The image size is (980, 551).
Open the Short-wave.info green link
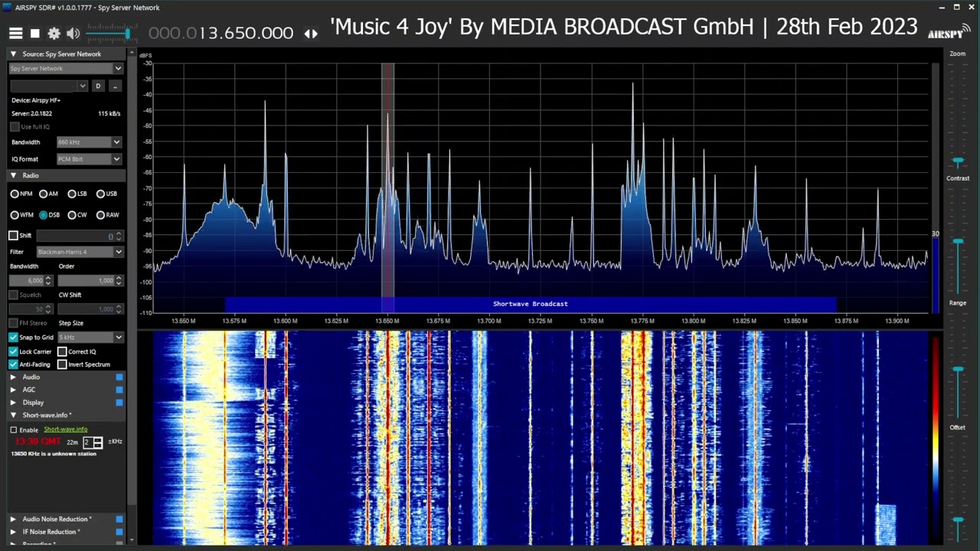tap(66, 429)
